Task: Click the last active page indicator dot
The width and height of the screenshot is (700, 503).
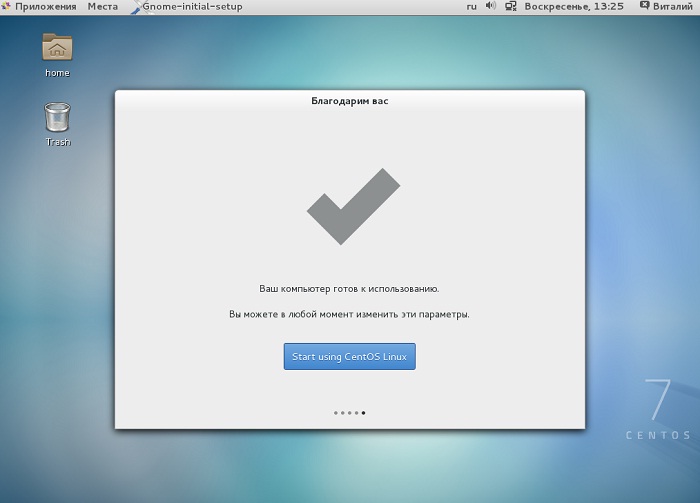Action: pyautogui.click(x=363, y=413)
